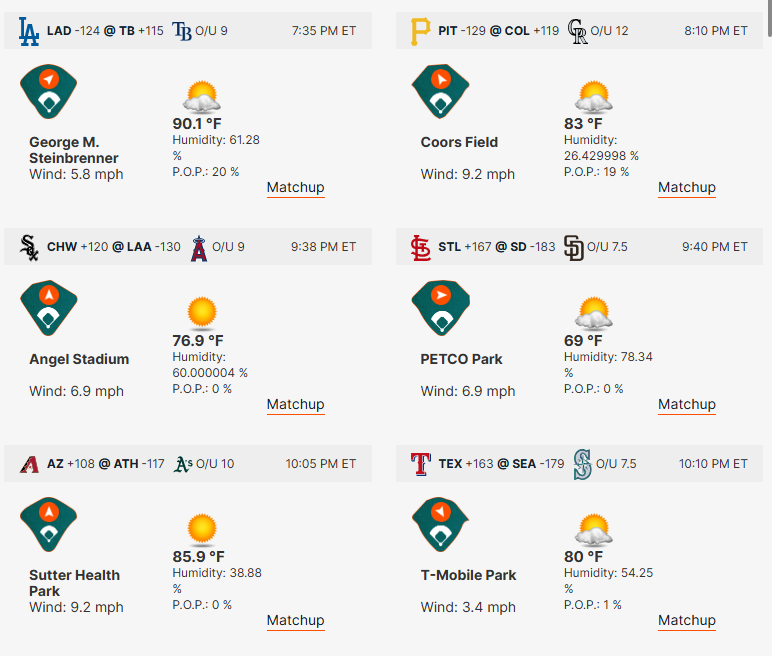Click the Seattle Mariners S logo

pyautogui.click(x=582, y=464)
